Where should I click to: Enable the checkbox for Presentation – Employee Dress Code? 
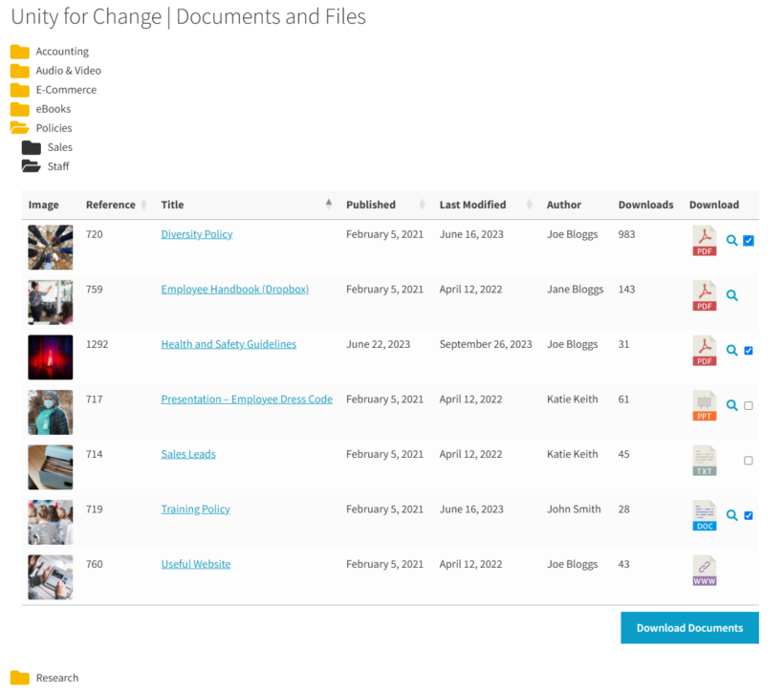747,405
